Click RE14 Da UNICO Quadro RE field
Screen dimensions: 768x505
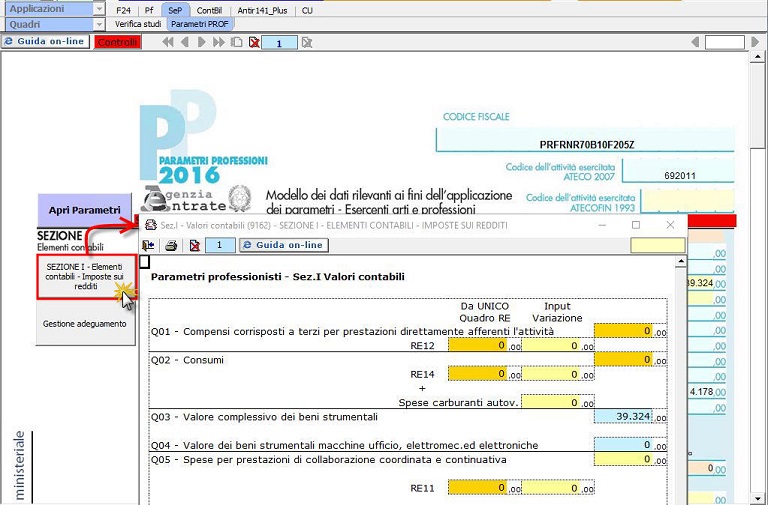(478, 374)
